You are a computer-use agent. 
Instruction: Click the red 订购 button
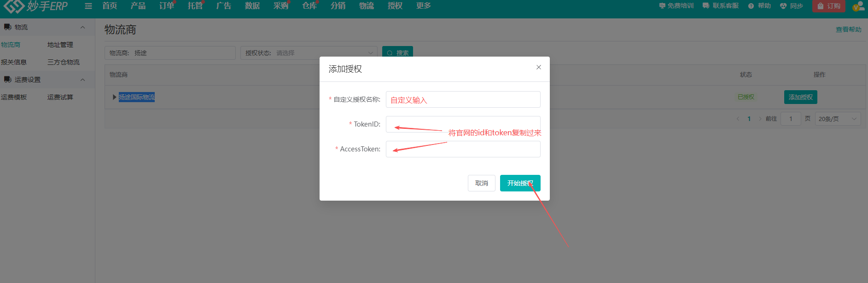click(829, 6)
